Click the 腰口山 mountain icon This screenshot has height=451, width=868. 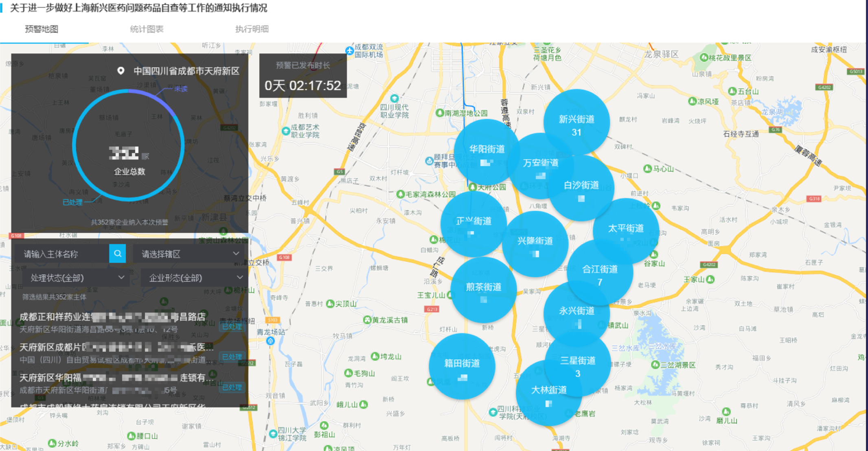(x=131, y=436)
